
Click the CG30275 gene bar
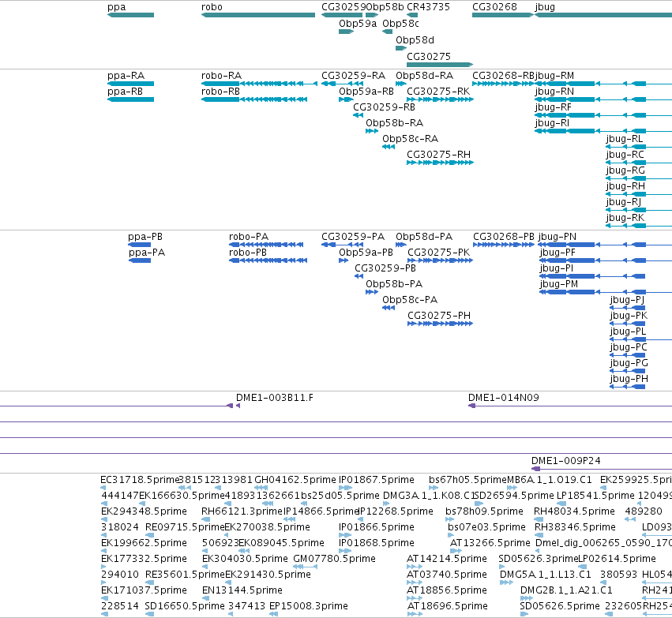(440, 65)
